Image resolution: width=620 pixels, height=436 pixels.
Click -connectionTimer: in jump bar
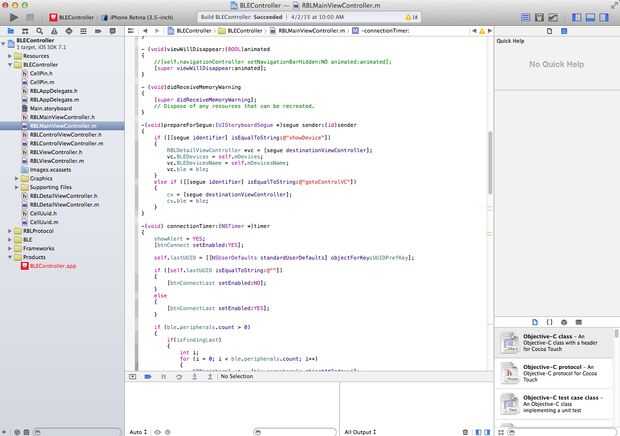coord(381,31)
